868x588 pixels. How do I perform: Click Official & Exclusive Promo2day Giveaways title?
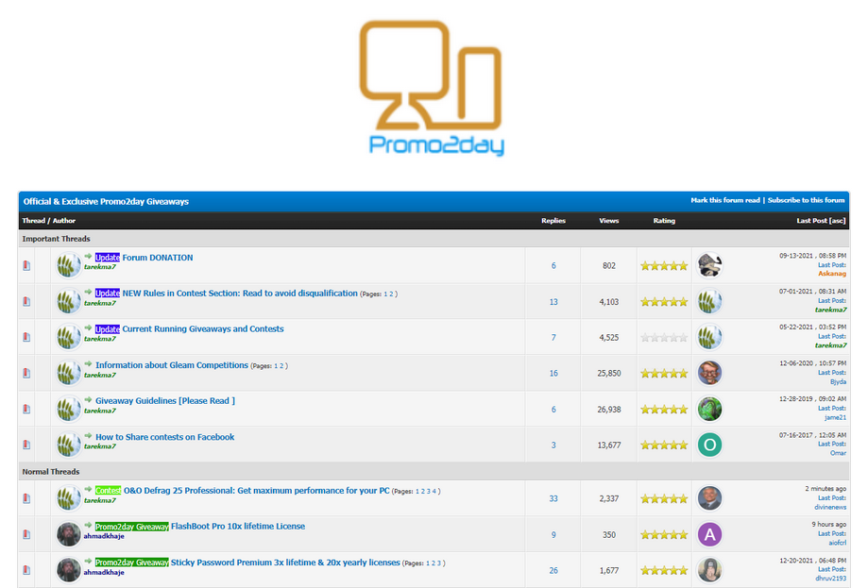click(106, 201)
